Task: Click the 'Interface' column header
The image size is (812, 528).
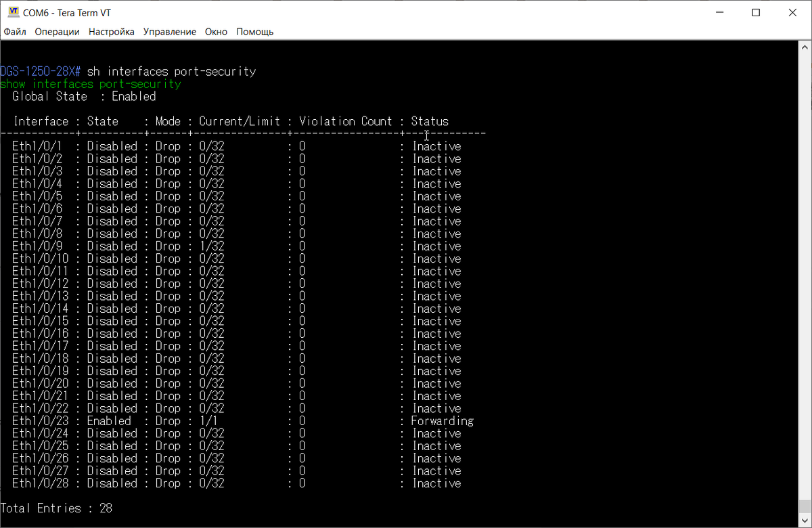Action: [41, 121]
